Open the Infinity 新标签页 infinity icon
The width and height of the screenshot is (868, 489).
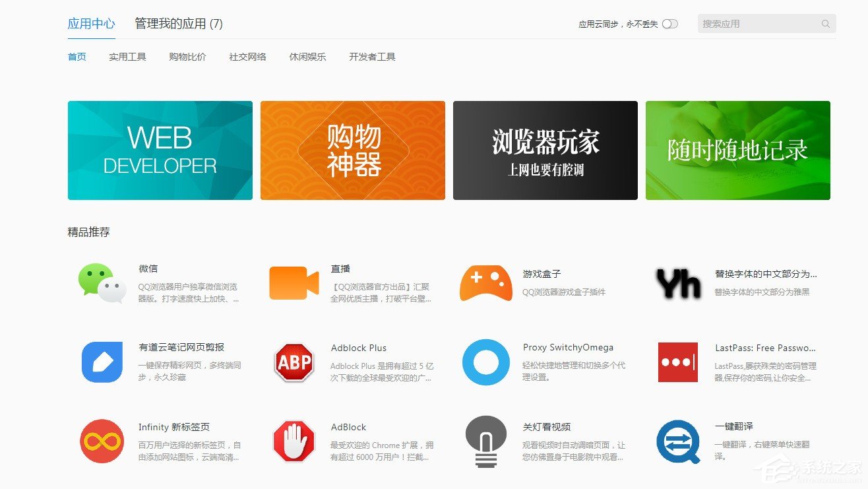tap(100, 441)
